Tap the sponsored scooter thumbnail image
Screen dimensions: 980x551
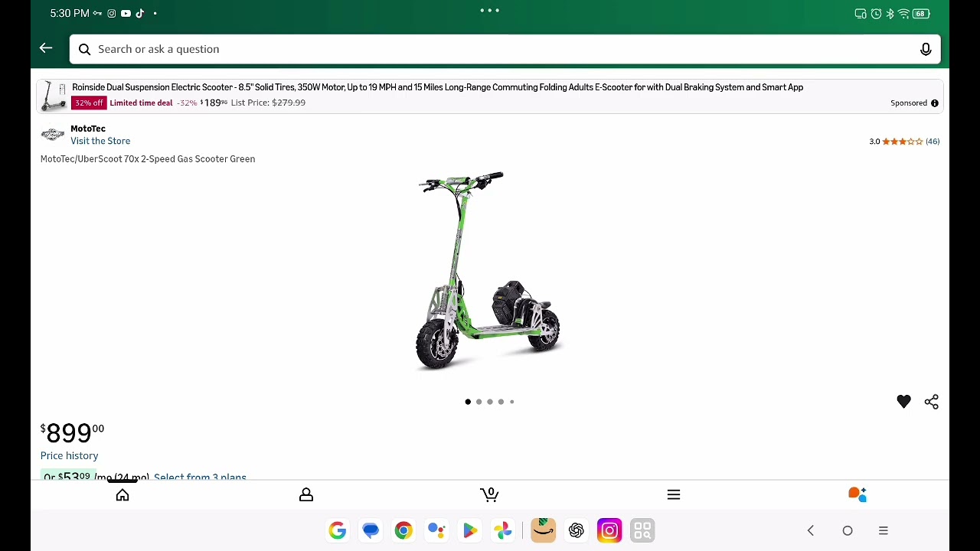pos(54,96)
